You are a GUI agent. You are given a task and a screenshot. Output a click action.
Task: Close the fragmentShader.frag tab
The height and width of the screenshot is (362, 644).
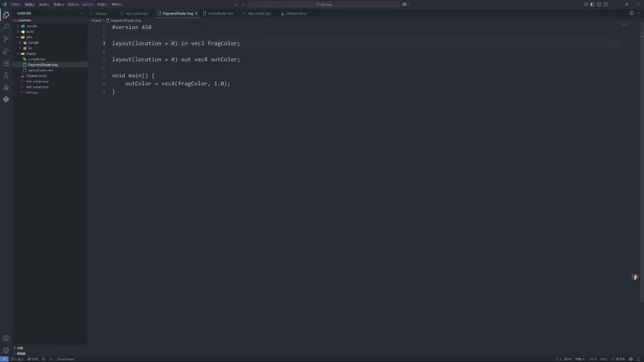(x=197, y=14)
